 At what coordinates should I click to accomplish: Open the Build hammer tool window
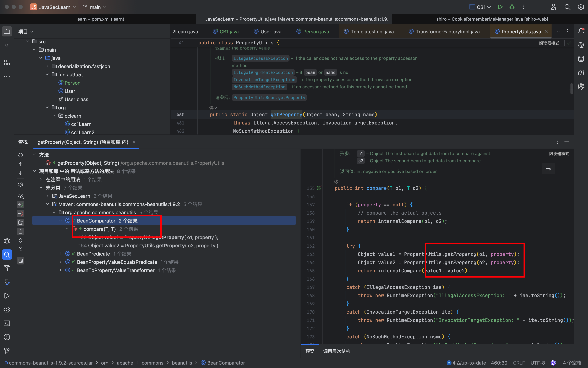pyautogui.click(x=7, y=268)
